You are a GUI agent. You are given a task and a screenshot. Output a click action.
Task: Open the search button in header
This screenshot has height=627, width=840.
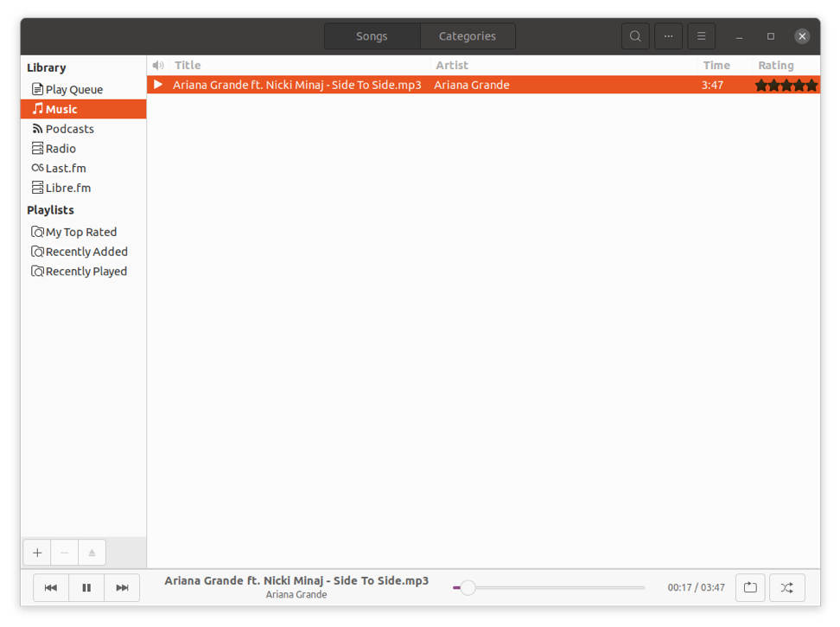coord(635,36)
